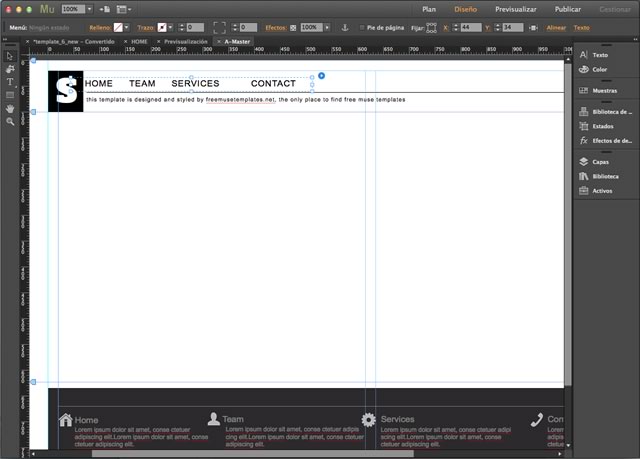640x459 pixels.
Task: Click the Efectos label
Action: click(276, 28)
